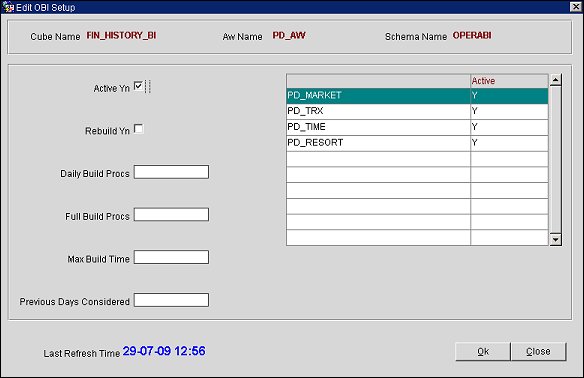Click the Edit OBI Setup title bar icon

point(8,7)
